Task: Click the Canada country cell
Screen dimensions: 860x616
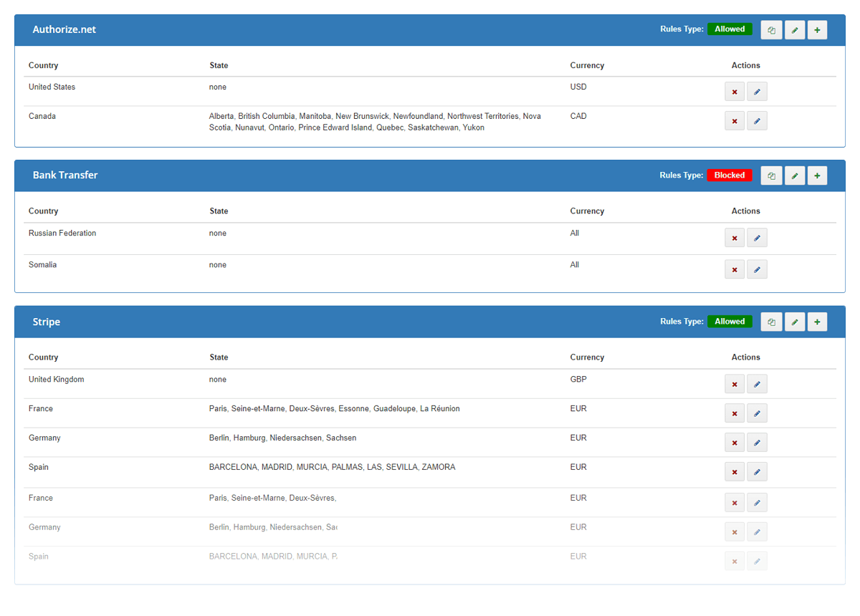Action: (x=42, y=116)
